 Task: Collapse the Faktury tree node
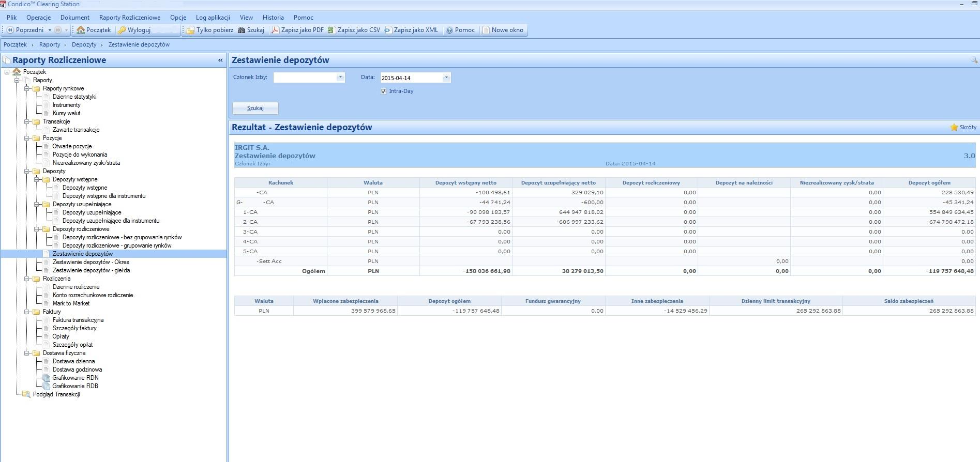tap(27, 312)
